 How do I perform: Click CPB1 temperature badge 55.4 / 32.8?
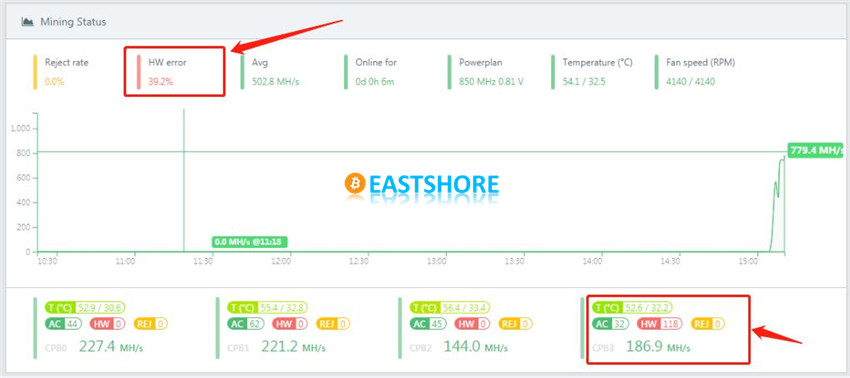pyautogui.click(x=267, y=308)
